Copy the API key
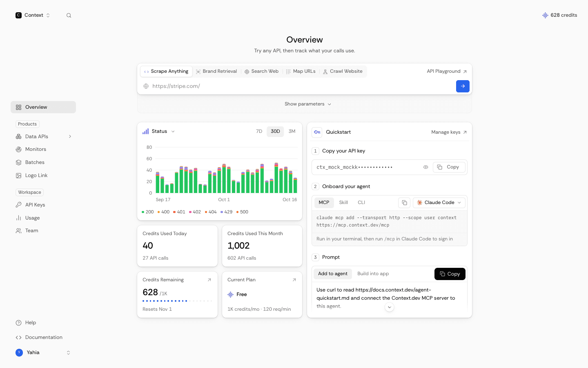Viewport: 588px width, 368px height. pyautogui.click(x=449, y=167)
